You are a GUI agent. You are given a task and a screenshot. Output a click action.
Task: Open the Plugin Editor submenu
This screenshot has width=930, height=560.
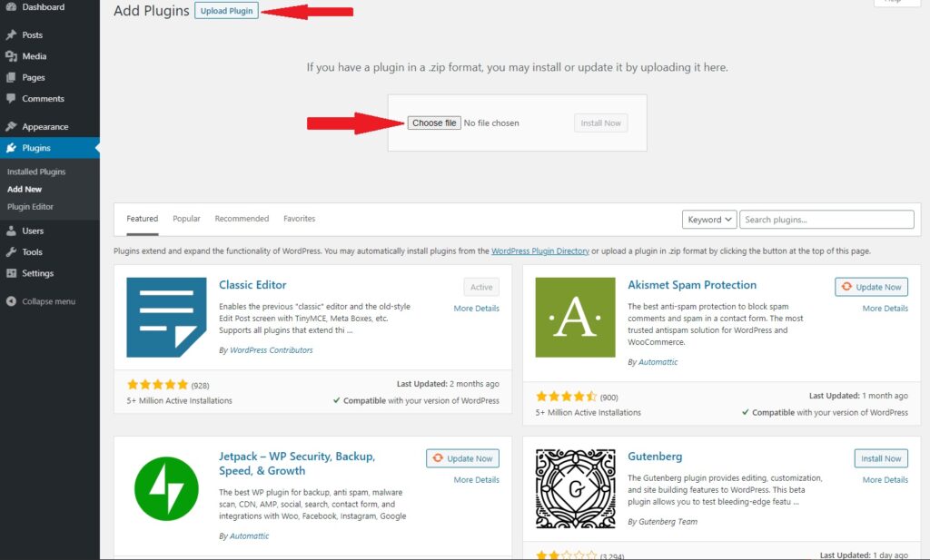[30, 207]
